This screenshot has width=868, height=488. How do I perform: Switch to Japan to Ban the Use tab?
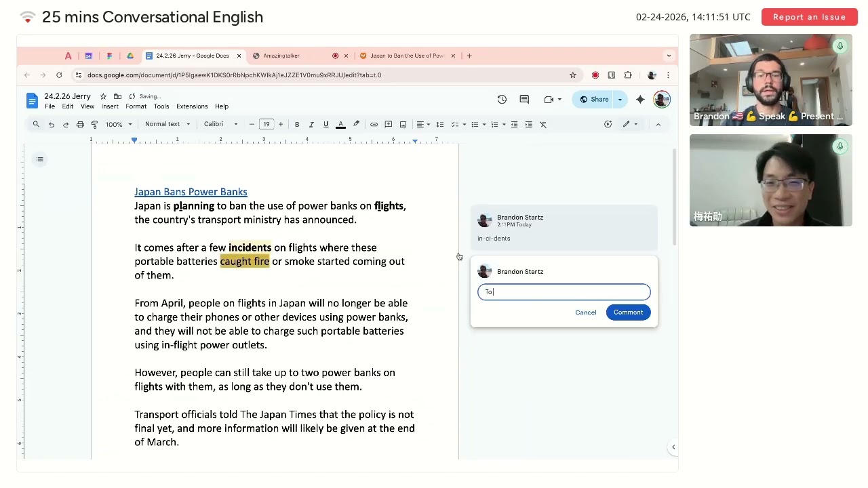(x=407, y=56)
